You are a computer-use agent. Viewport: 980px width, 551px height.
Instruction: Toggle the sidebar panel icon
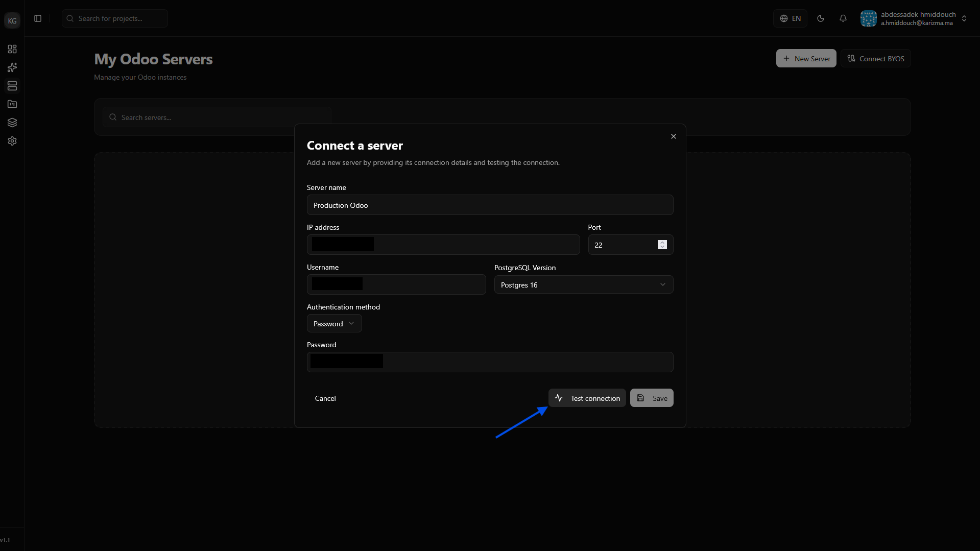(38, 18)
